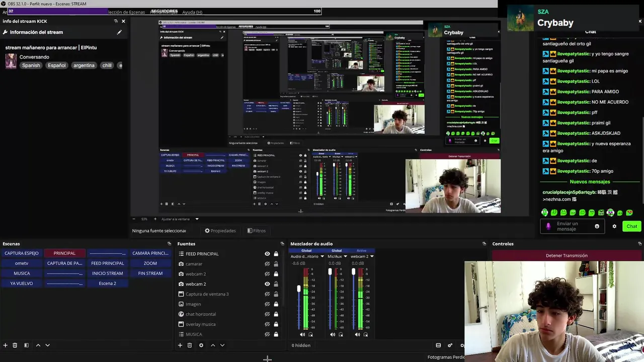644x362 pixels.
Task: Show the camarar source via eye icon
Action: 267,264
